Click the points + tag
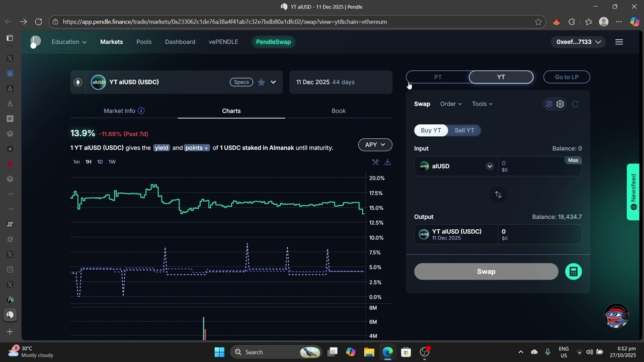 pyautogui.click(x=197, y=148)
